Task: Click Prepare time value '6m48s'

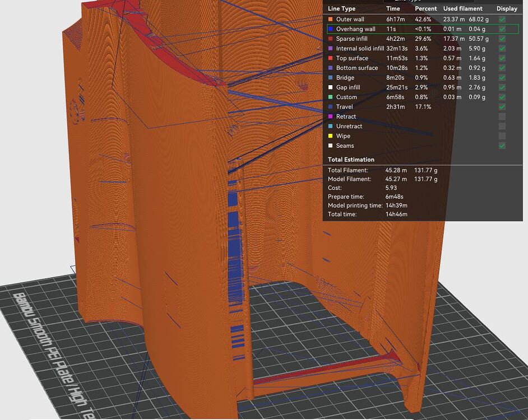Action: 394,197
